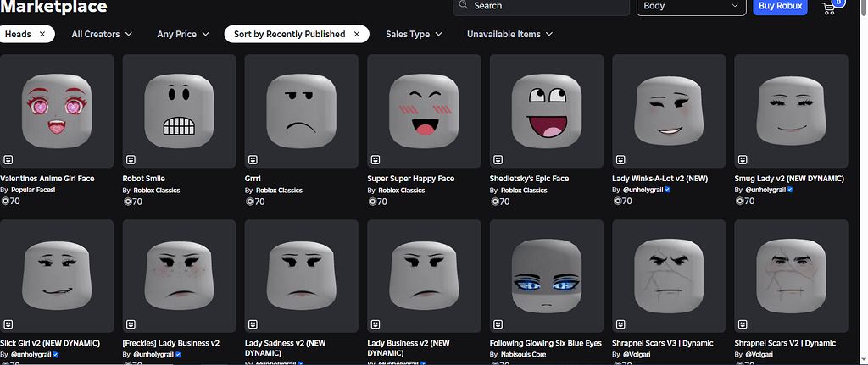Click the Marketplace page heading
This screenshot has height=365, width=868.
click(x=53, y=7)
